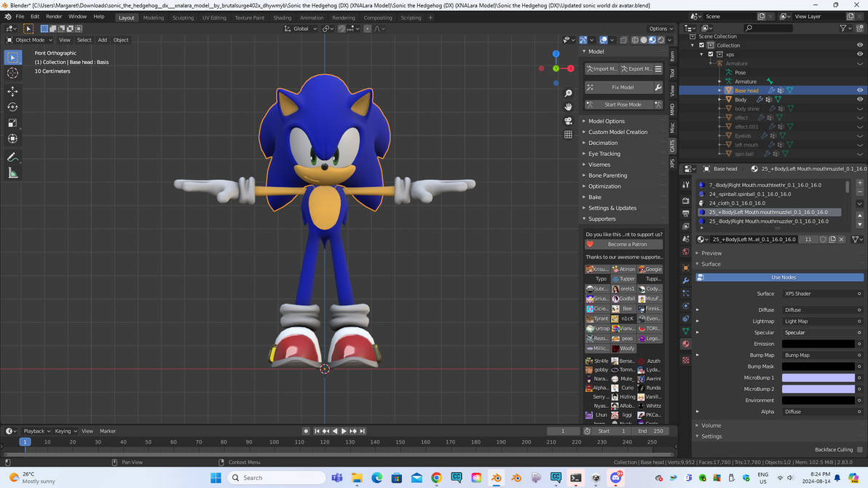868x488 pixels.
Task: Hide the Base head object in outliner
Action: coord(860,90)
